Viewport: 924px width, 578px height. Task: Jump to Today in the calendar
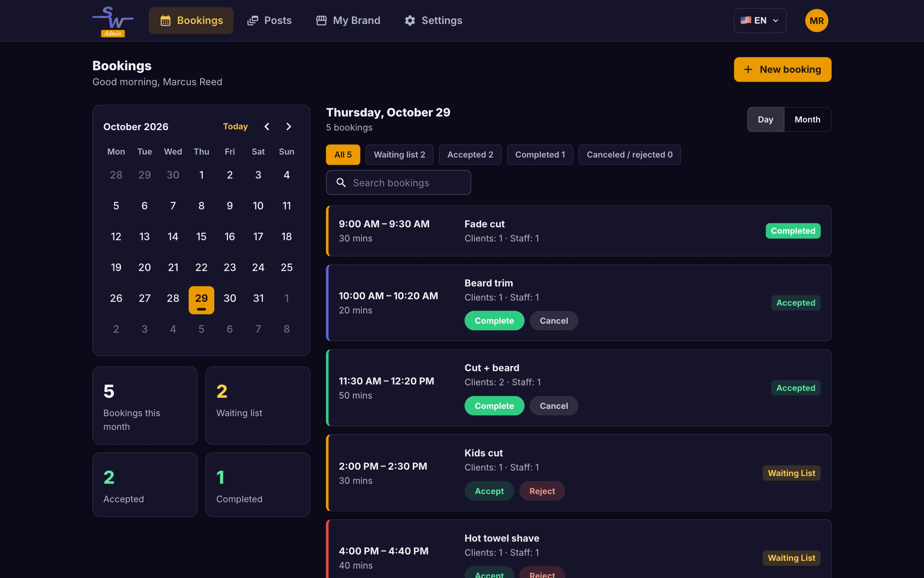(x=235, y=126)
